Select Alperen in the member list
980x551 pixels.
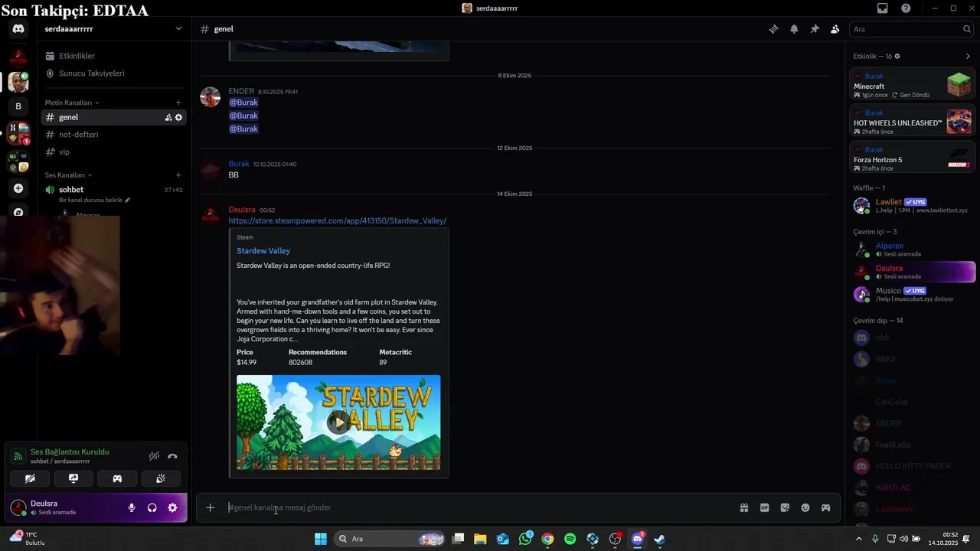click(912, 249)
